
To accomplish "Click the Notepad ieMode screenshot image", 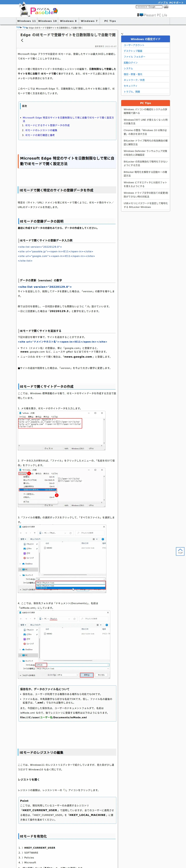I will pos(61,431).
